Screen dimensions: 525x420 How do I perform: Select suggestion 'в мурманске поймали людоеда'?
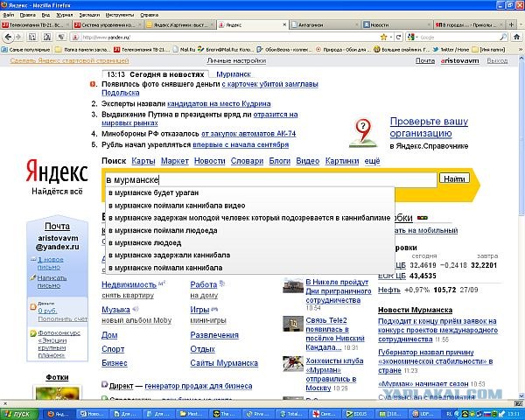tap(250, 230)
